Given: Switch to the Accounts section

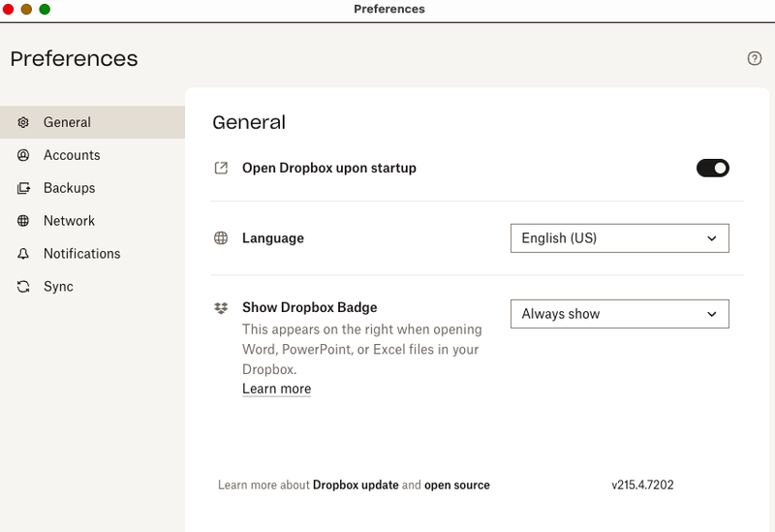Looking at the screenshot, I should click(x=72, y=156).
